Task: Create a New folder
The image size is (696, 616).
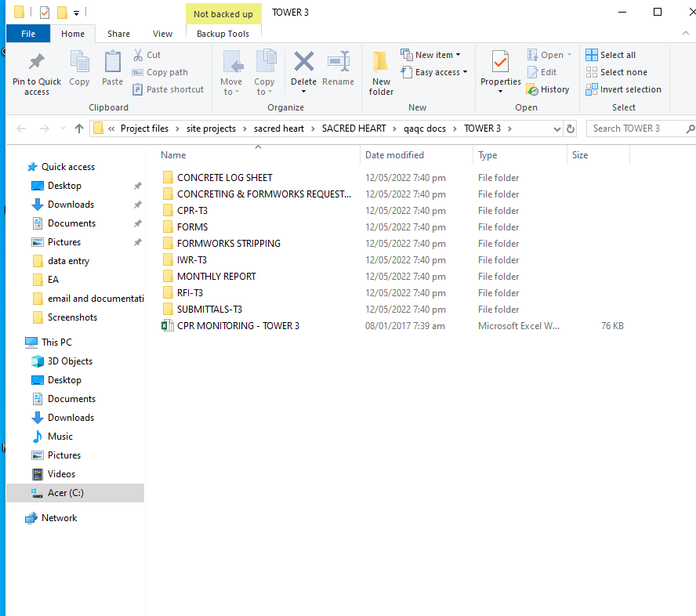Action: pos(381,73)
